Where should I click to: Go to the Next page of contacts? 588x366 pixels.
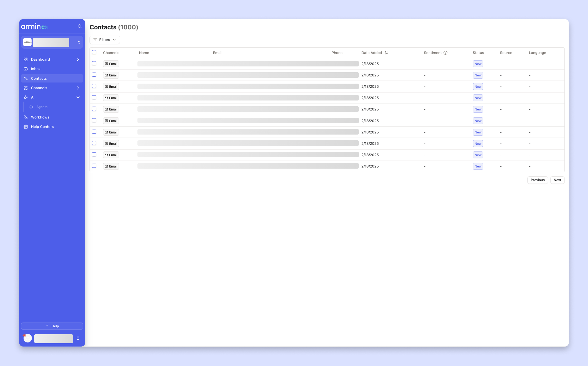(557, 180)
